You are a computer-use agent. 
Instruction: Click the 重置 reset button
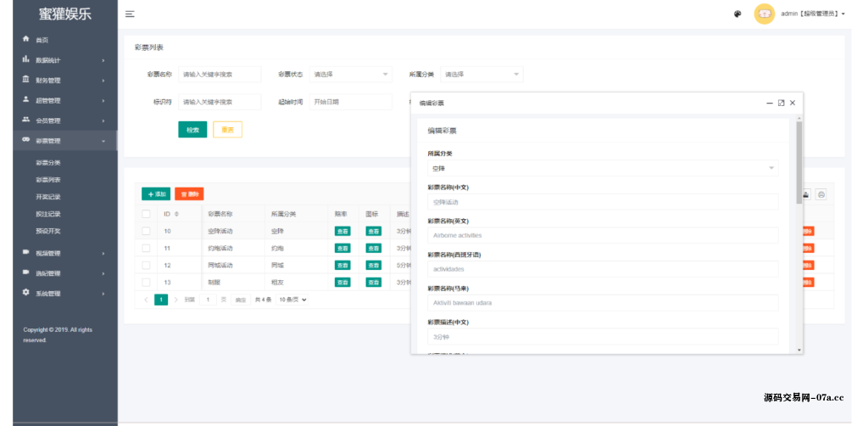227,130
